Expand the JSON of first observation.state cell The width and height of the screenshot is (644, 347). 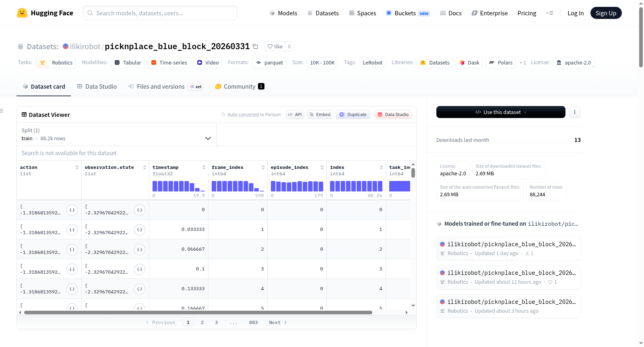click(140, 210)
